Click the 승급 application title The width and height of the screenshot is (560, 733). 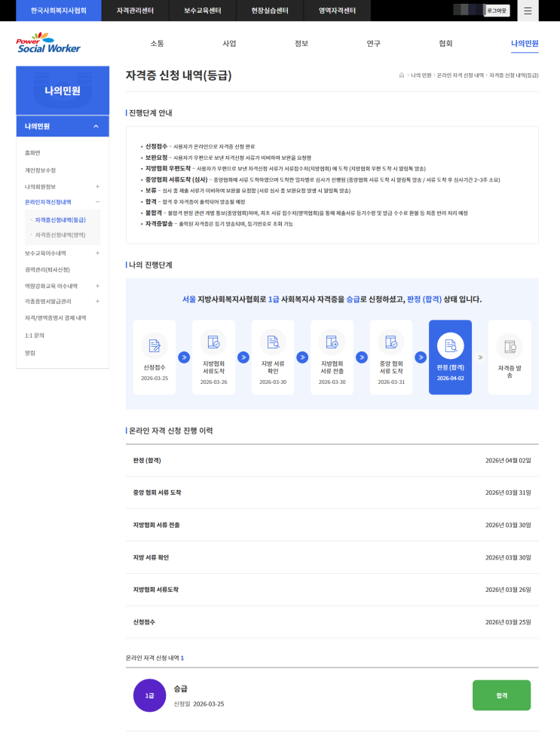(181, 689)
